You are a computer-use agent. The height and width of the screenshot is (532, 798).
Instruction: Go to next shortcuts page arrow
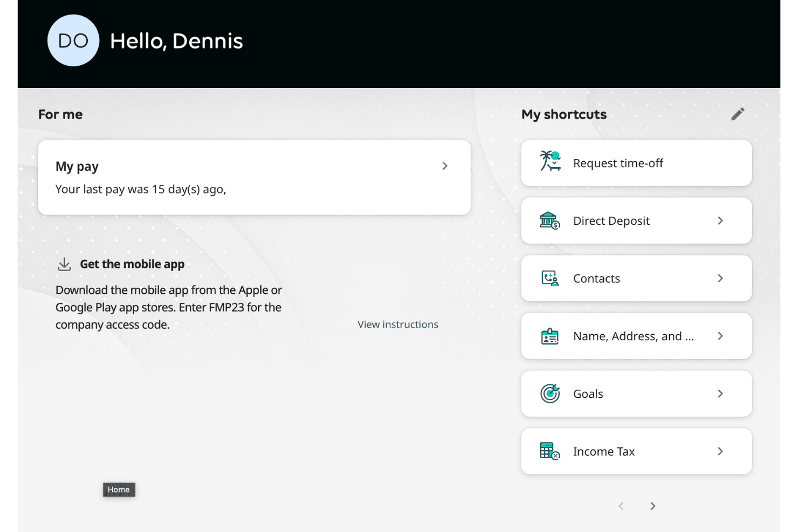(x=653, y=506)
